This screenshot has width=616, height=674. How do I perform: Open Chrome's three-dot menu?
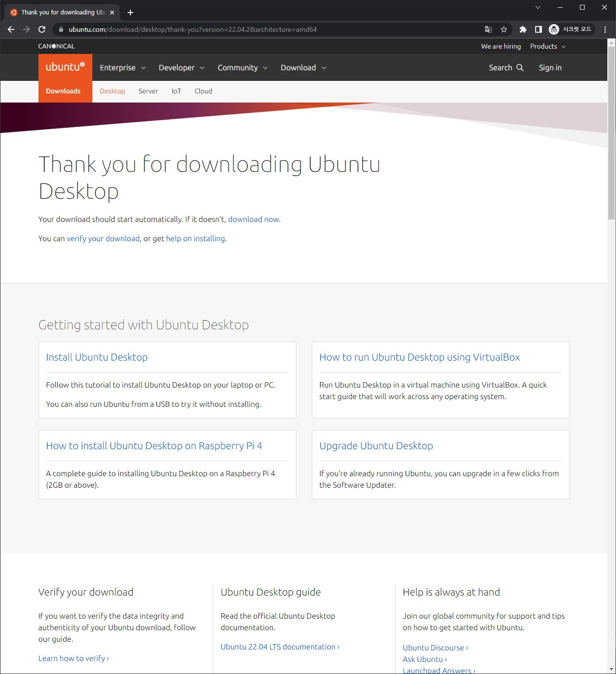tap(605, 29)
